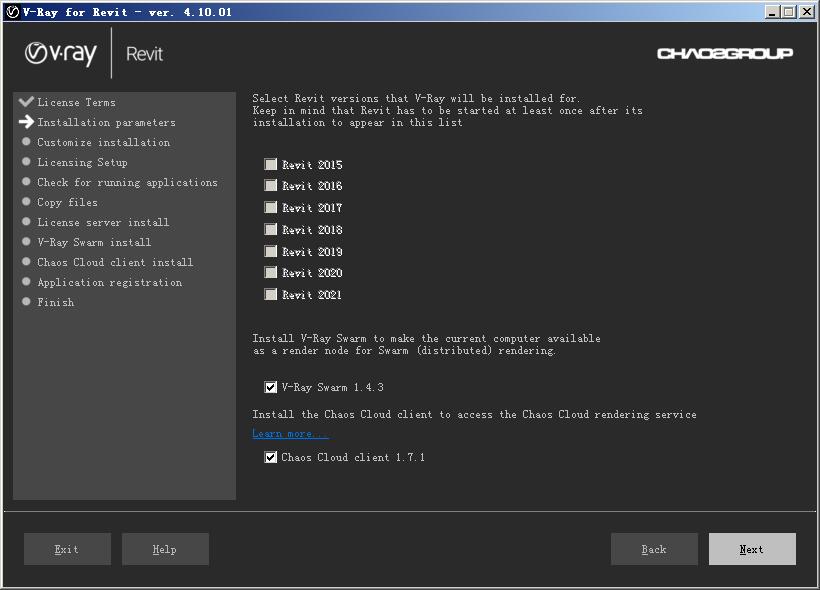Click the V-Ray icon in the title bar

coord(13,12)
